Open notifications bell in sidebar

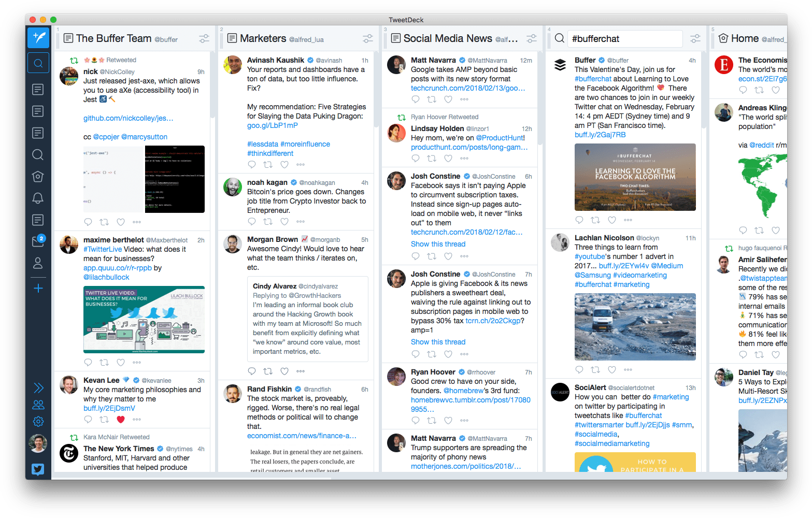coord(38,198)
